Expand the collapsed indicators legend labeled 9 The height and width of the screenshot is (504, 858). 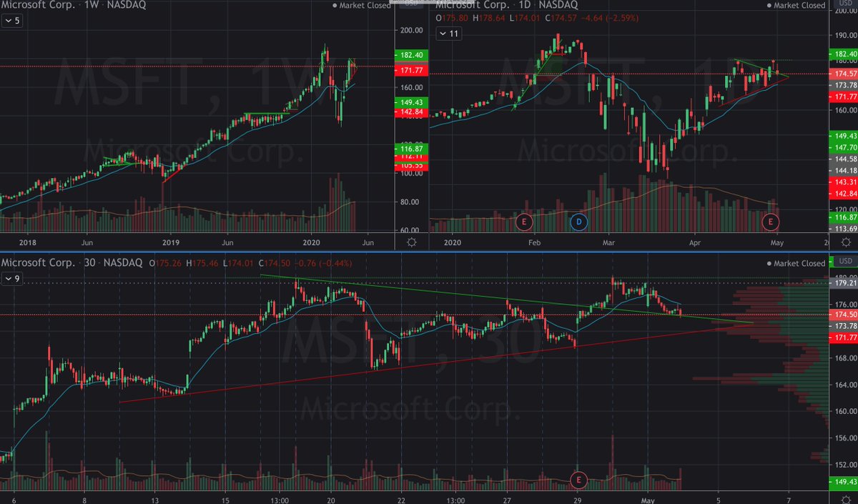point(12,280)
